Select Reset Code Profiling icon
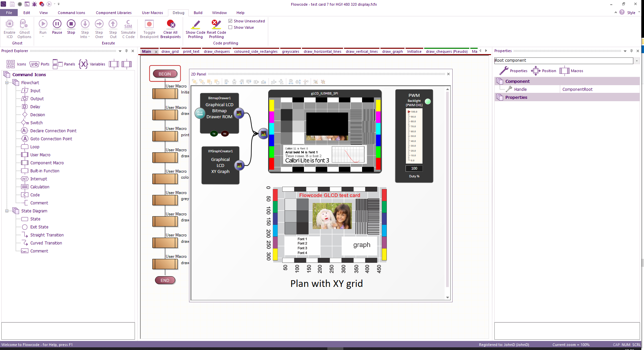644x350 pixels. click(216, 24)
